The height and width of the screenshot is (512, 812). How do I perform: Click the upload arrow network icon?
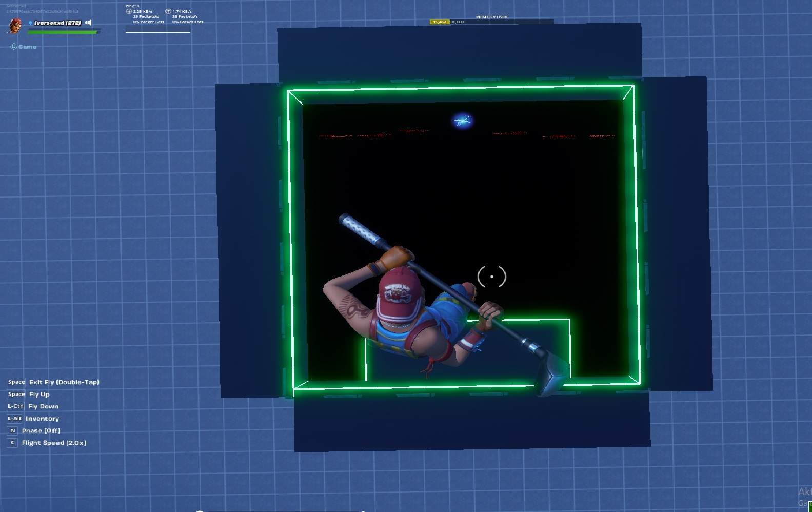pyautogui.click(x=168, y=11)
